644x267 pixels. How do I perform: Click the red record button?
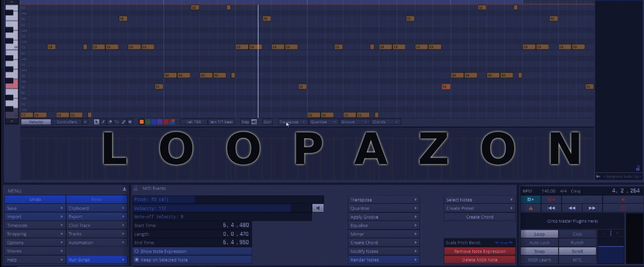623,199
